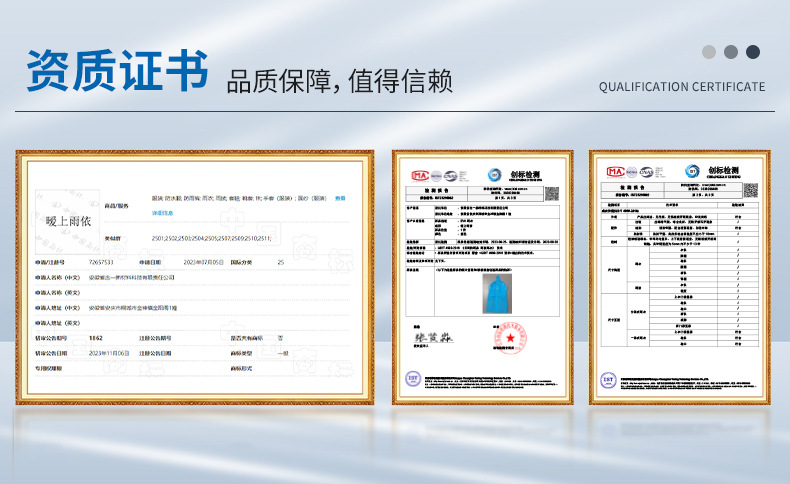Click the blue 查看 link
The width and height of the screenshot is (790, 484).
point(340,198)
